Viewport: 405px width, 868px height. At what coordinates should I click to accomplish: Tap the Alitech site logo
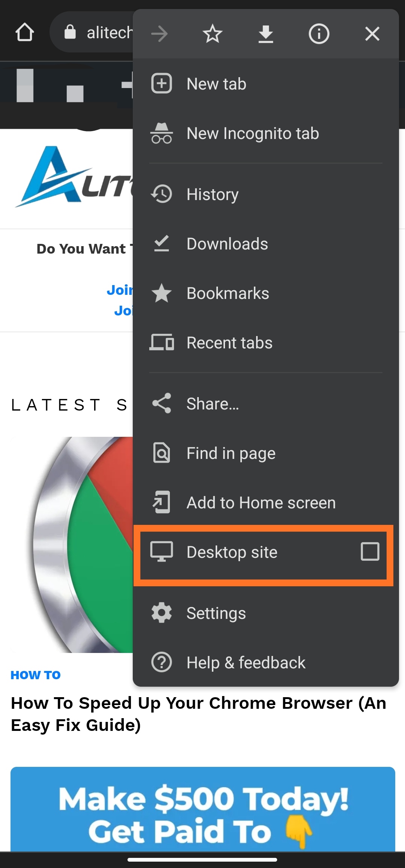tap(74, 177)
